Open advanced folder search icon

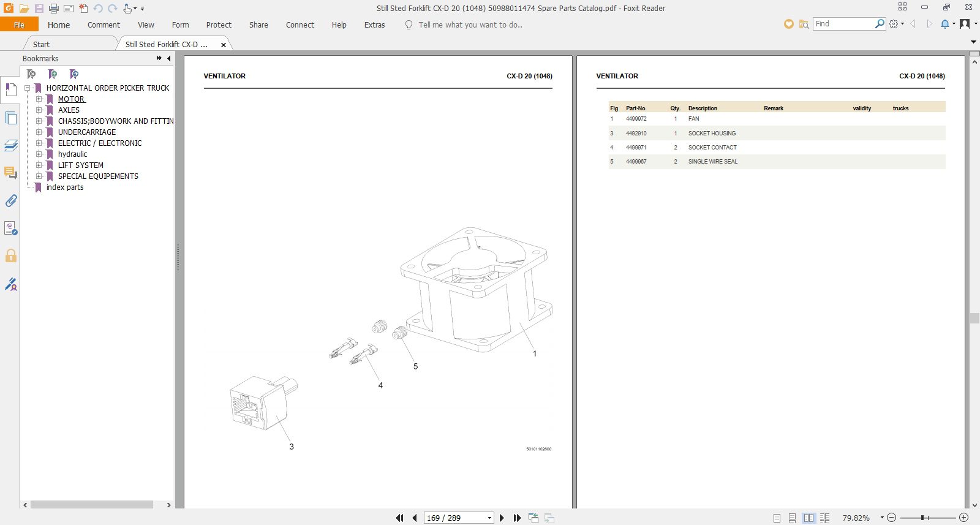804,24
